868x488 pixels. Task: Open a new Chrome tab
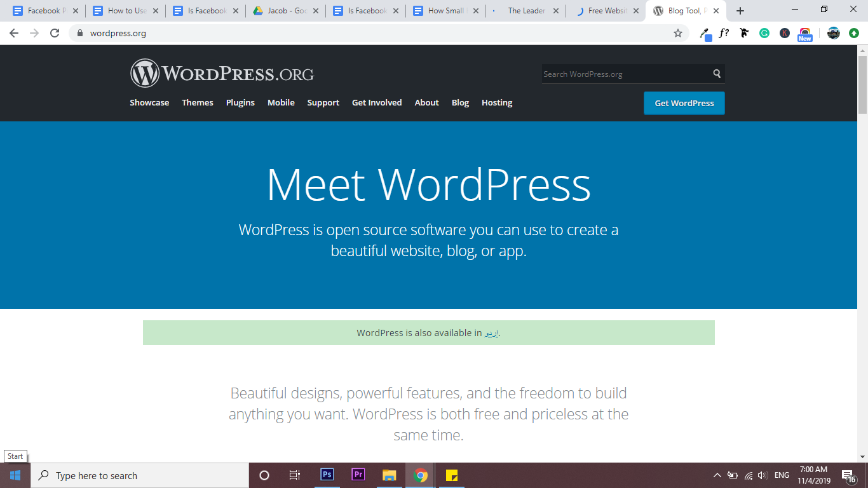tap(740, 11)
